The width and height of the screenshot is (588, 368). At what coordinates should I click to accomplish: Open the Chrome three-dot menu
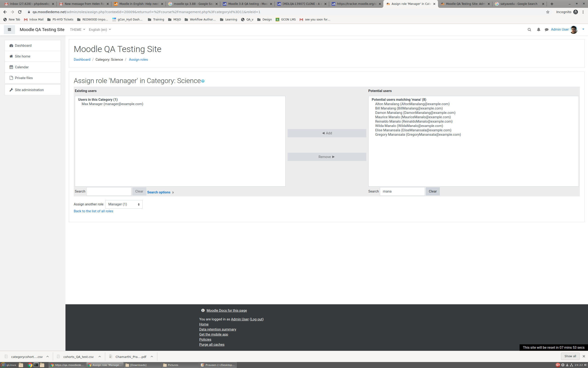click(583, 12)
